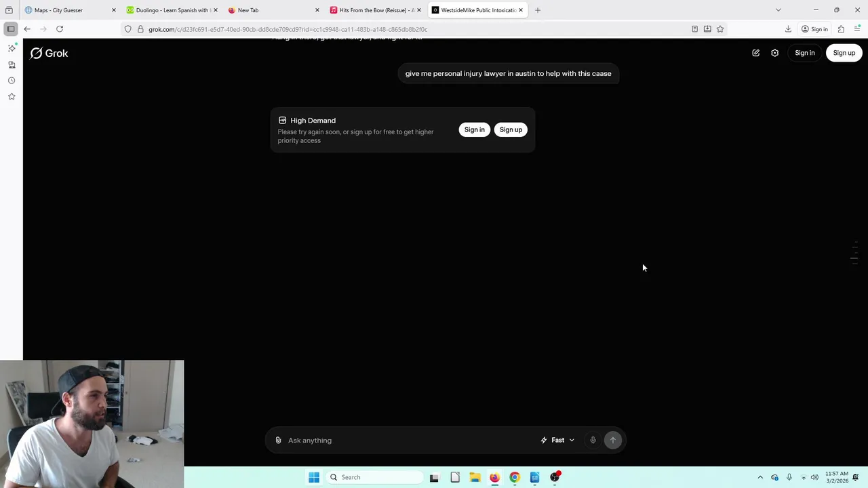Open the Firefox hamburger application menu
Screen dimensions: 868x488
click(x=857, y=29)
